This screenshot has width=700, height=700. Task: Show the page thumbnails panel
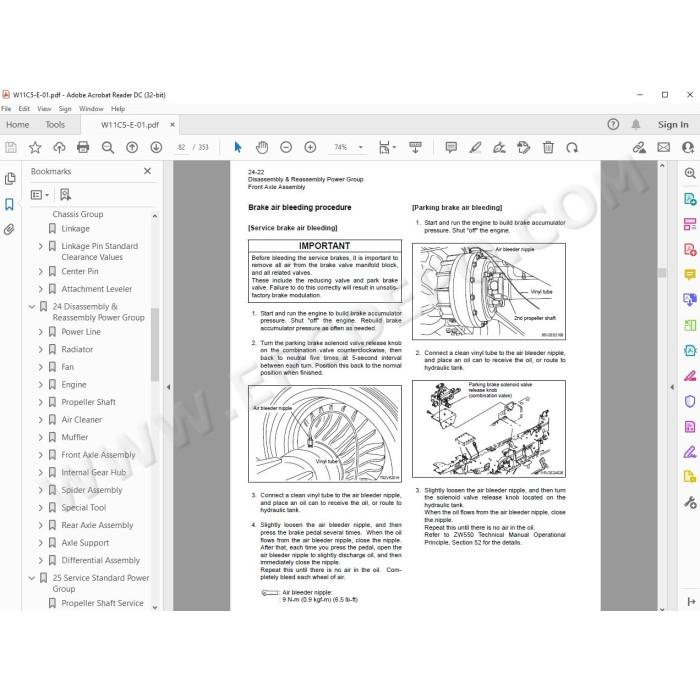[9, 179]
